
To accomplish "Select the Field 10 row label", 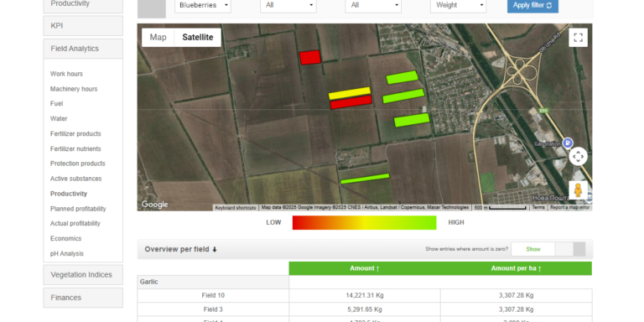I will (x=213, y=296).
